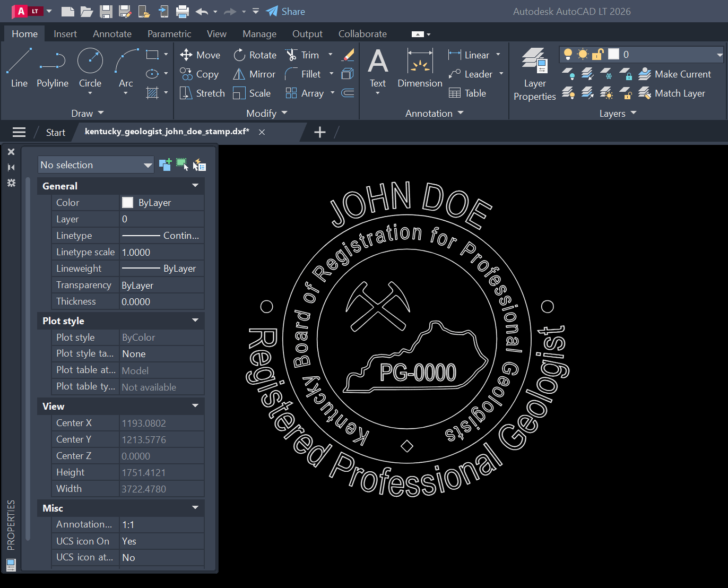
Task: Toggle Properties palette auto-hide
Action: pos(11,167)
